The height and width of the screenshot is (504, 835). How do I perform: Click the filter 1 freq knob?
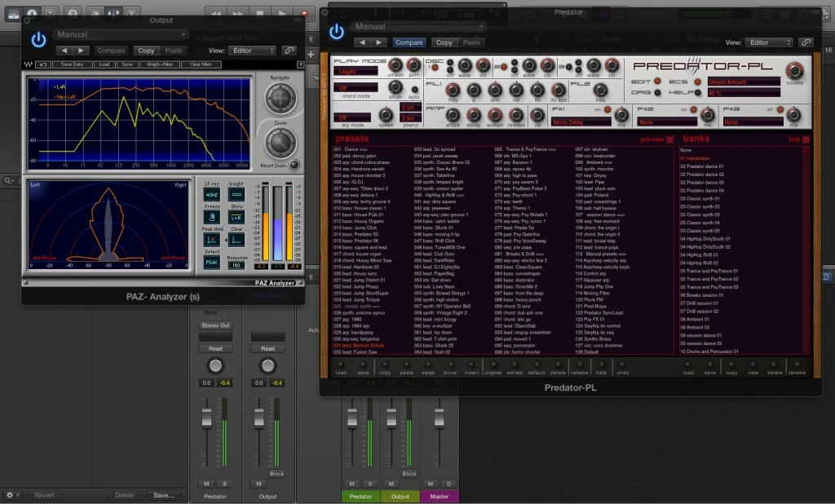click(453, 90)
